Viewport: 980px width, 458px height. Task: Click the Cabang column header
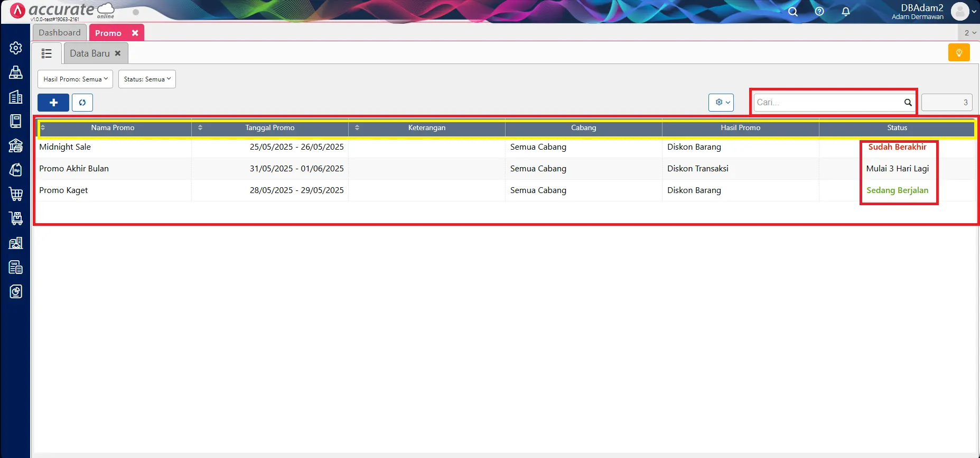[x=584, y=128]
